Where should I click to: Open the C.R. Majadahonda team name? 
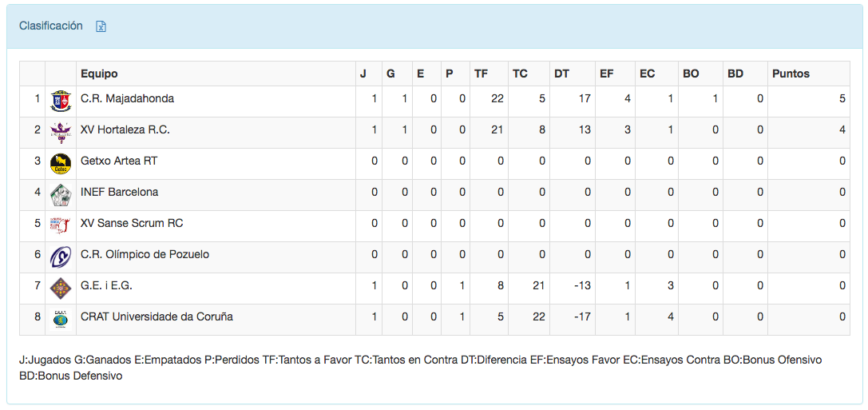[x=127, y=99]
